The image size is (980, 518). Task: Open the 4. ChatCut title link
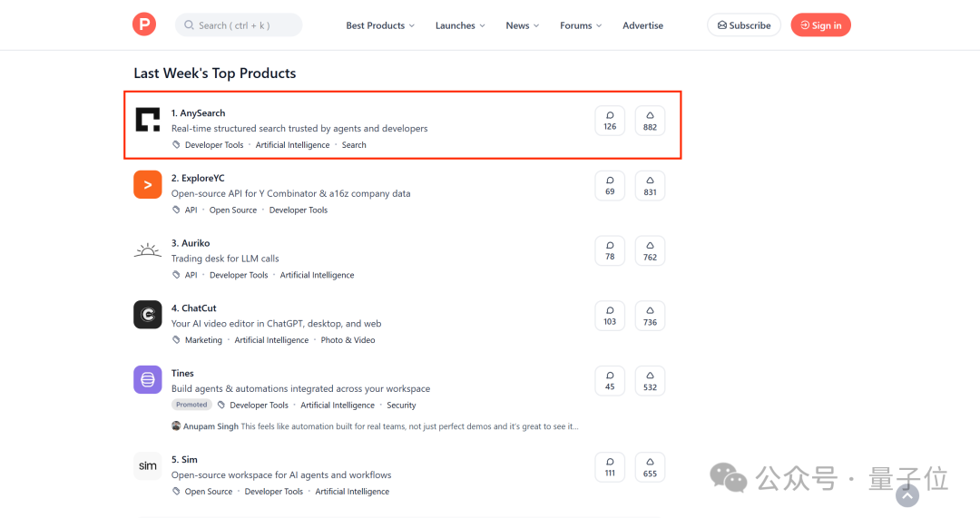pos(194,308)
